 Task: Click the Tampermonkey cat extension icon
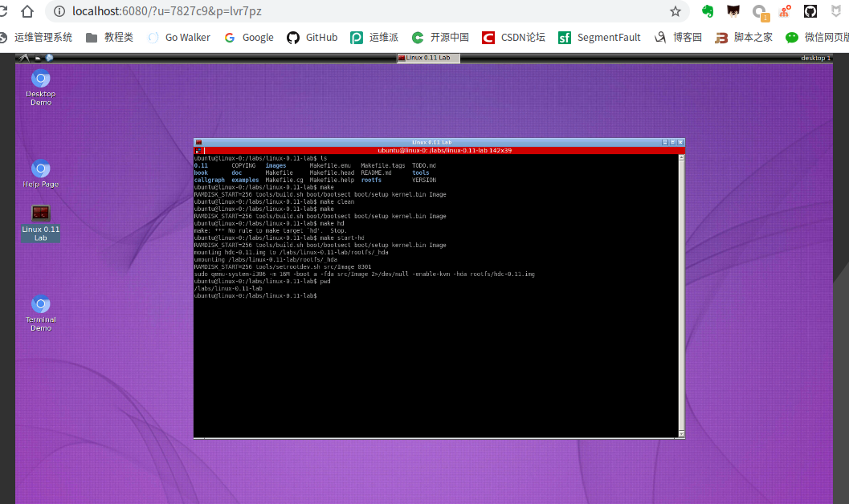pos(732,11)
